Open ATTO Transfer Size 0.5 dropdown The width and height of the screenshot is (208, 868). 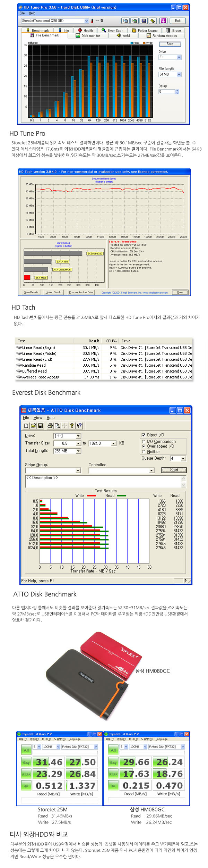(67, 443)
